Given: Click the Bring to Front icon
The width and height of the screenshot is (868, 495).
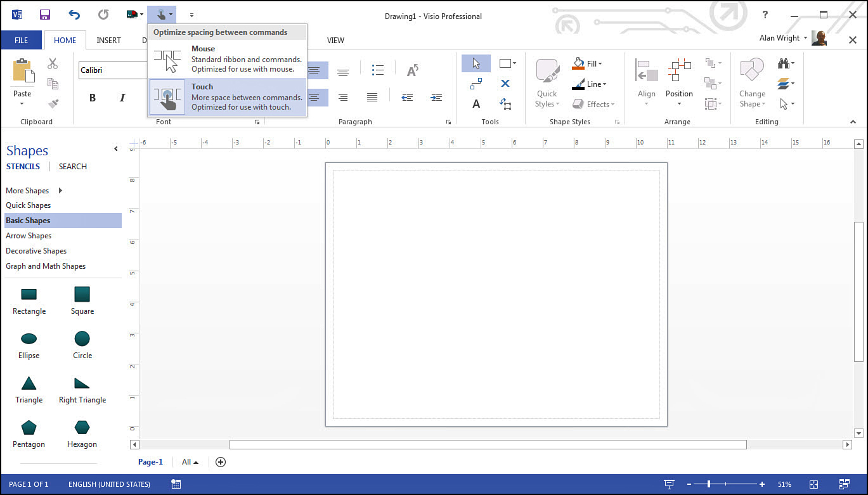Looking at the screenshot, I should pos(710,63).
